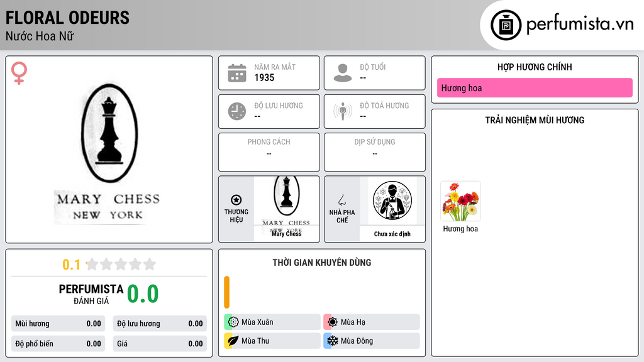Click the perfumista.vn bottle logo icon
Image resolution: width=644 pixels, height=362 pixels.
(x=506, y=25)
